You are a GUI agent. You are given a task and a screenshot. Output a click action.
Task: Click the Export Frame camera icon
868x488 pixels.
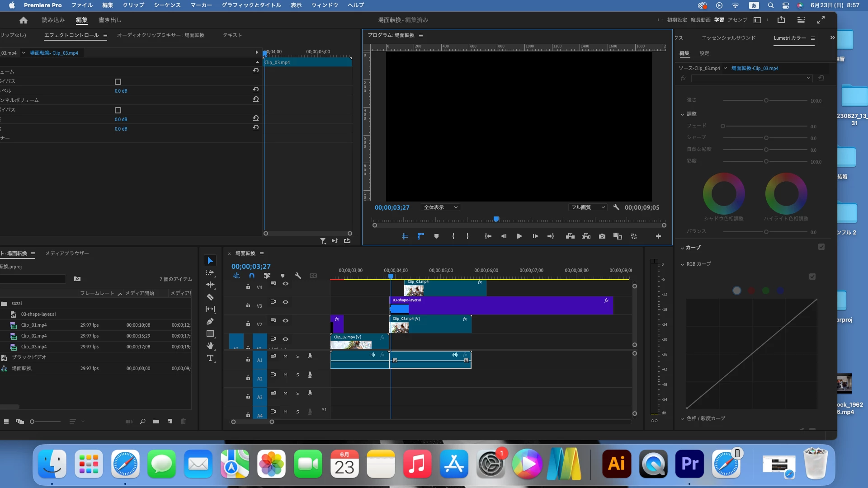click(602, 236)
